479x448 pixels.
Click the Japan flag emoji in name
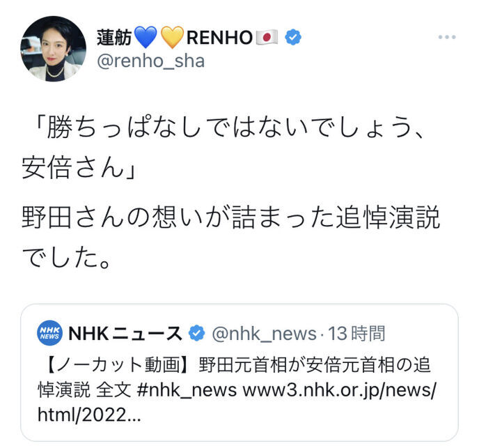[267, 37]
